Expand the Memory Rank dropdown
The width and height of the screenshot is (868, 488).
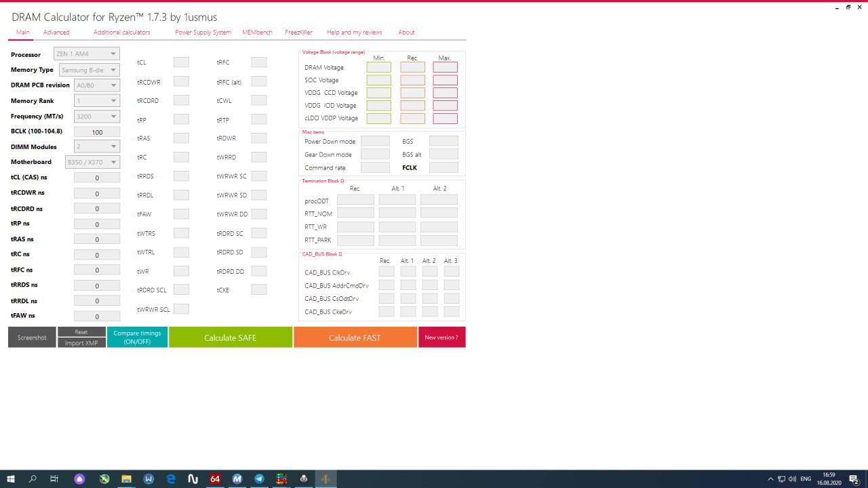97,100
